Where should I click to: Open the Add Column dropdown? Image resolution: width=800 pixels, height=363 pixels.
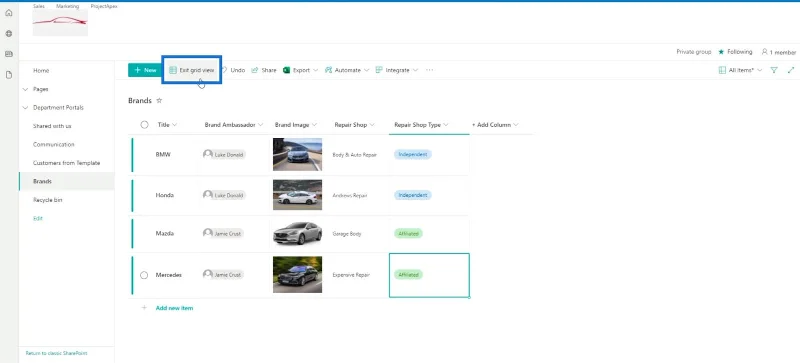point(495,125)
